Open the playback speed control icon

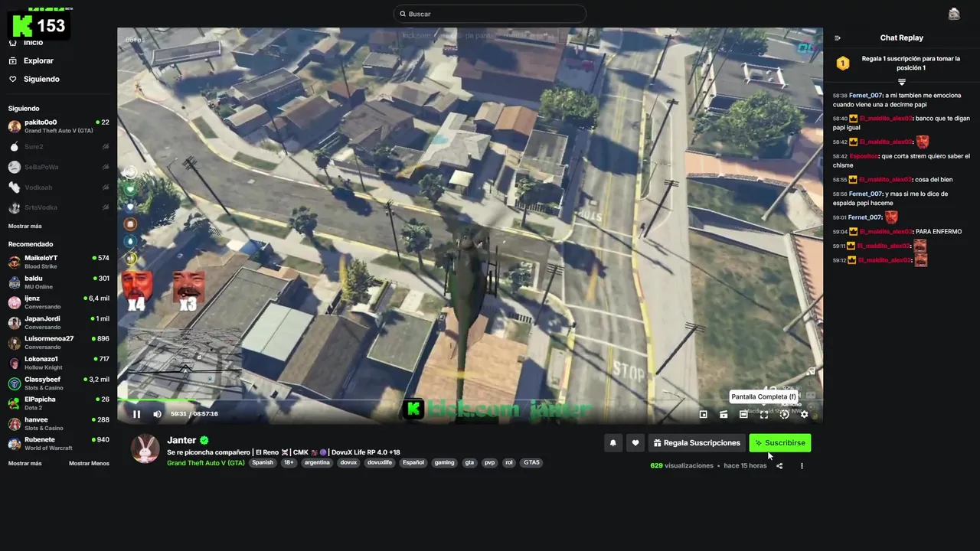784,414
